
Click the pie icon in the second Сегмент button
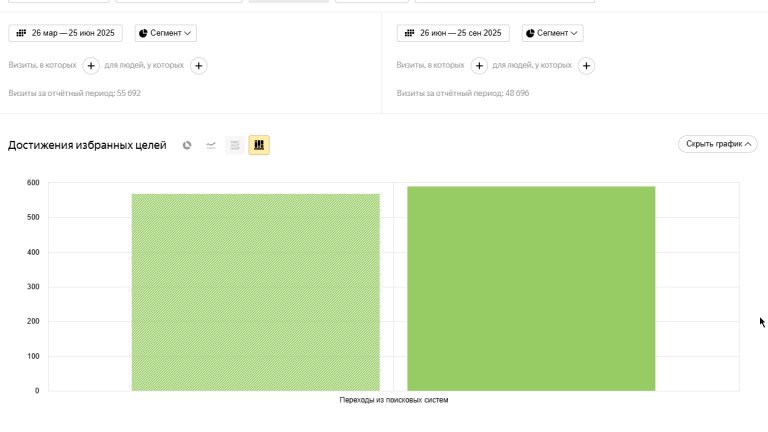(530, 33)
